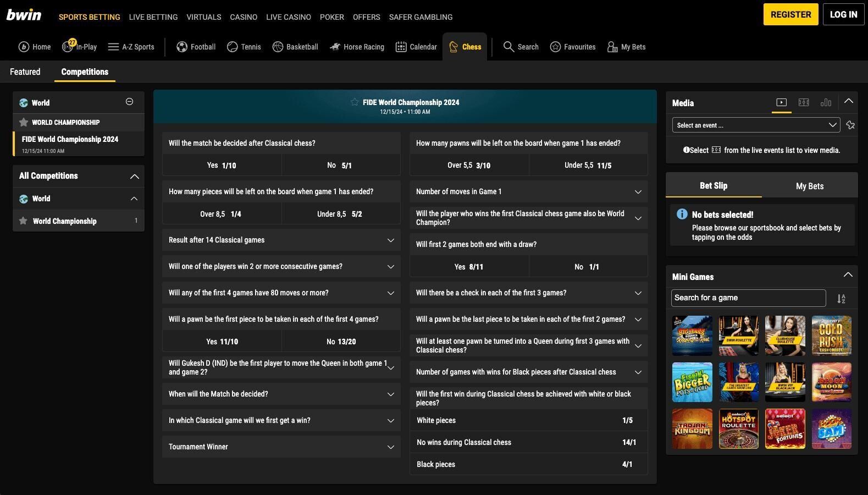Go to Horse Racing section
The width and height of the screenshot is (868, 495).
point(357,47)
